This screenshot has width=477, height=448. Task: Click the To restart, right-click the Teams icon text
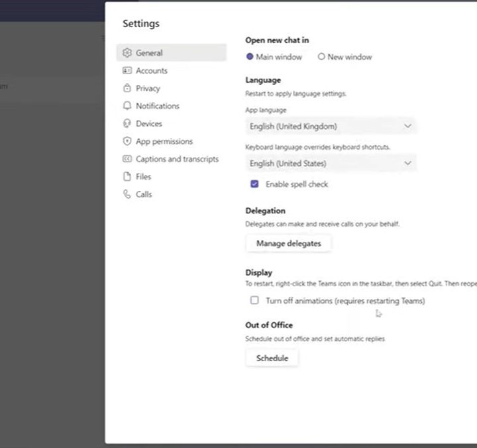click(x=361, y=284)
